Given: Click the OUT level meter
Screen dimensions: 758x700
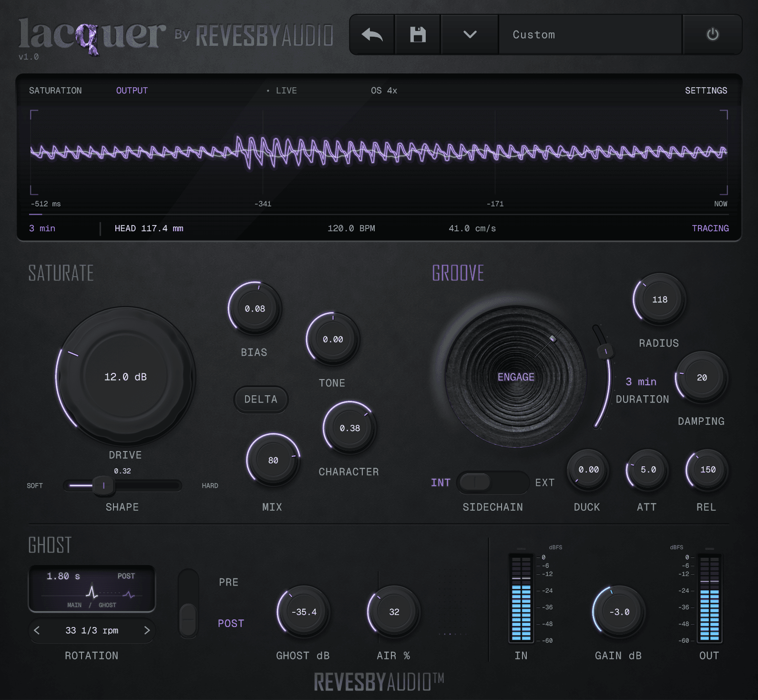Looking at the screenshot, I should (x=709, y=598).
